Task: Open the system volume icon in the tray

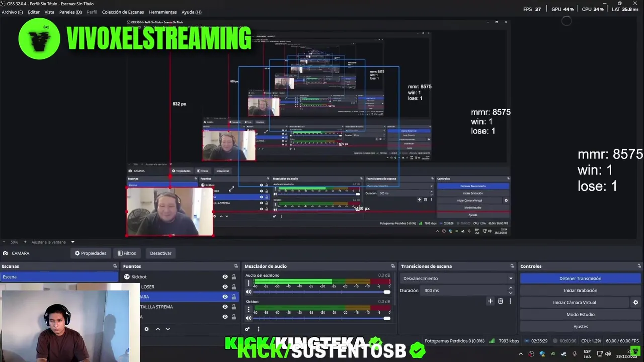Action: click(609, 354)
